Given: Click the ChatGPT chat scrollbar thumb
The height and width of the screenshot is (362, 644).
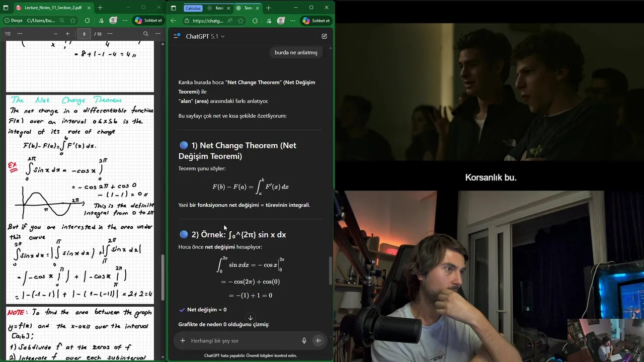Looking at the screenshot, I should point(331,270).
